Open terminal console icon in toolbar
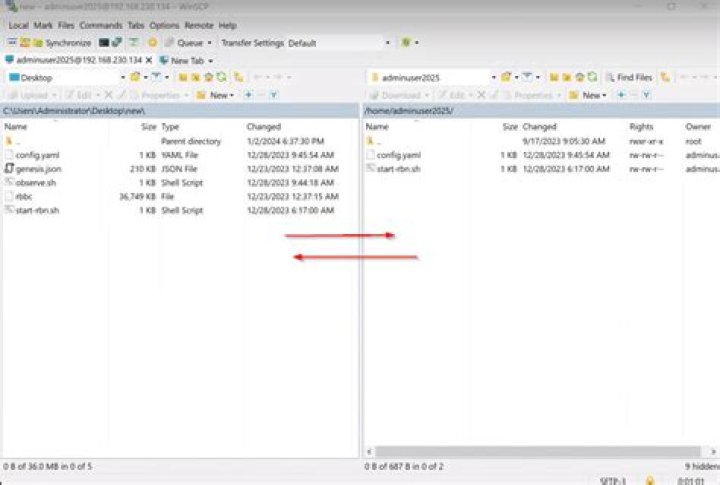 coord(102,43)
